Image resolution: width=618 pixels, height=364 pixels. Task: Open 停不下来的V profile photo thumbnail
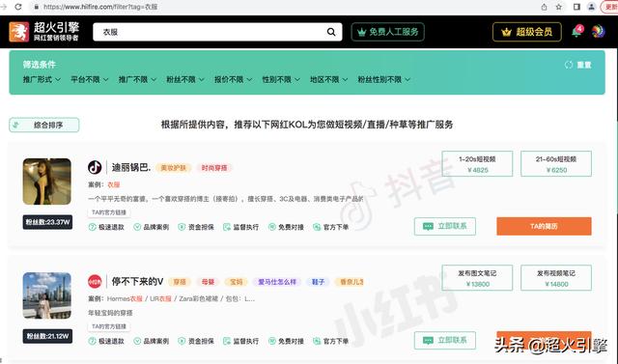[47, 295]
